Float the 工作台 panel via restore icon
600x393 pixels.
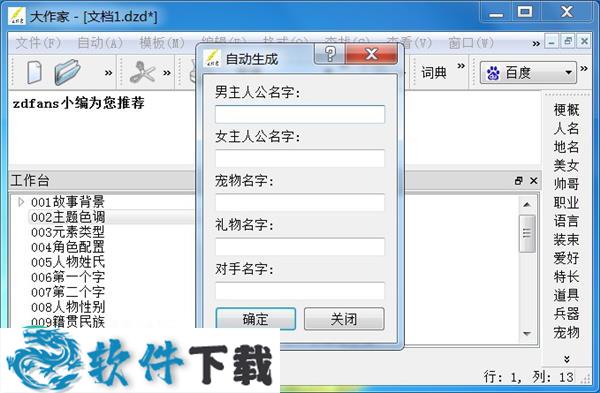click(519, 181)
